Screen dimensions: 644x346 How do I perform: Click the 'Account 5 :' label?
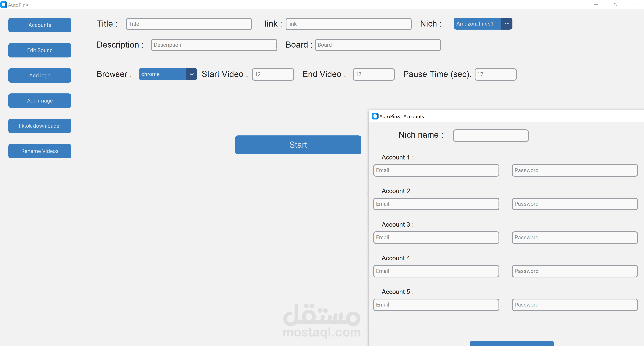(398, 292)
